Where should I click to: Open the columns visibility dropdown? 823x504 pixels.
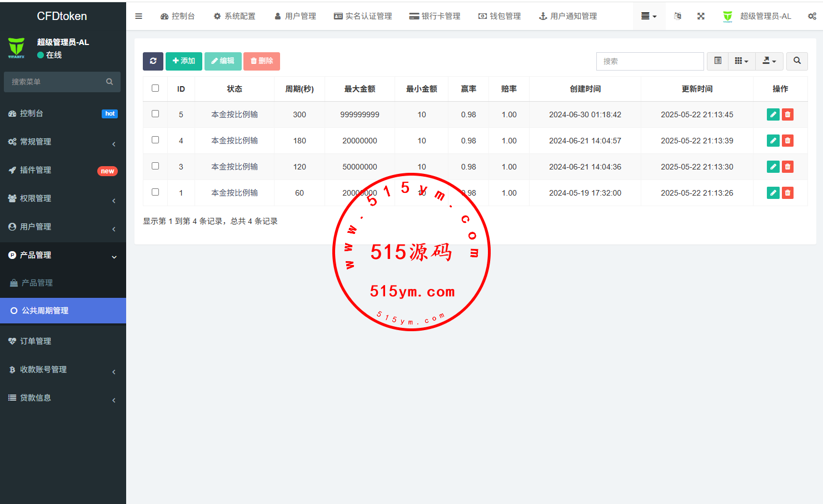click(741, 61)
